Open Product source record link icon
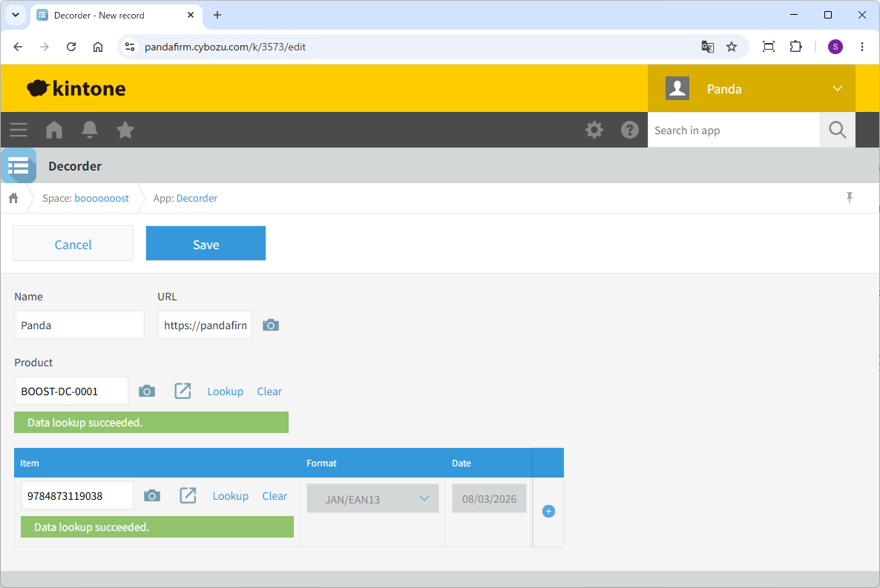Screen dimensions: 880x588 183,391
